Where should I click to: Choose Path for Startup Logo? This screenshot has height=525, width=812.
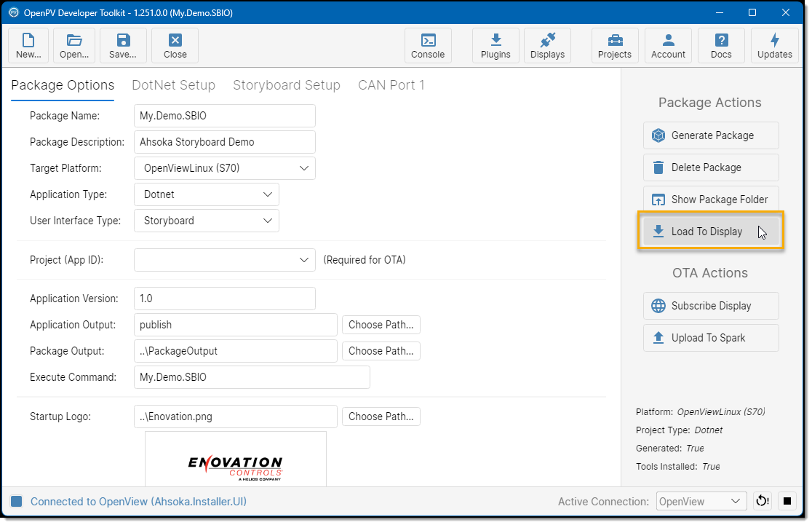click(381, 417)
